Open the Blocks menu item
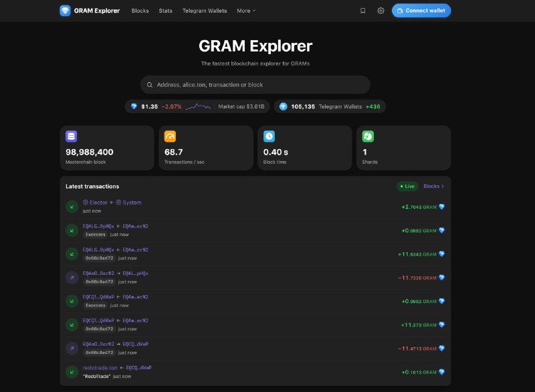This screenshot has width=535, height=392. click(140, 11)
